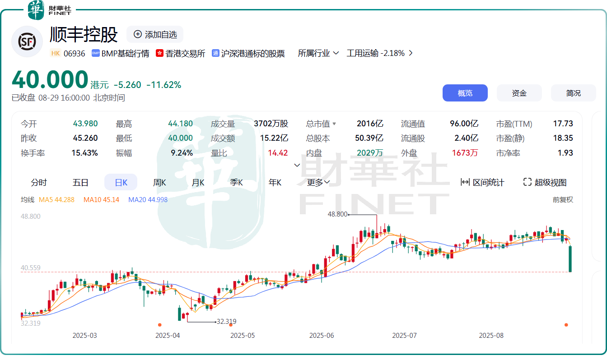The width and height of the screenshot is (607, 364).
Task: Toggle the MA5 44.288 line legend
Action: click(57, 199)
